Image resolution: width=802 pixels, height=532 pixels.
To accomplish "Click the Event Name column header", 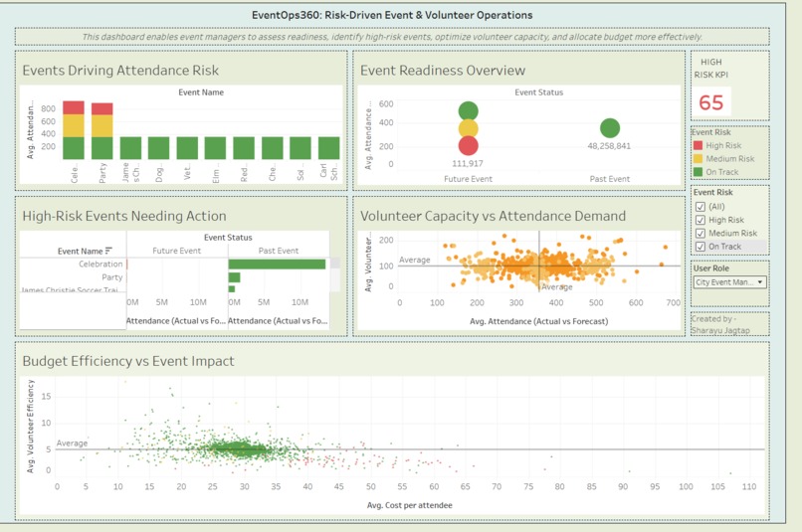I will pyautogui.click(x=80, y=252).
